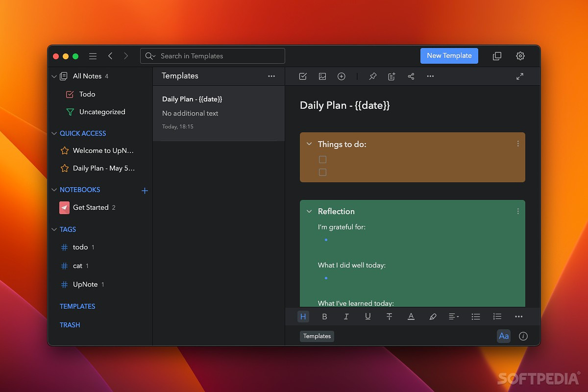Collapse the Reflection section
588x392 pixels.
pos(309,211)
